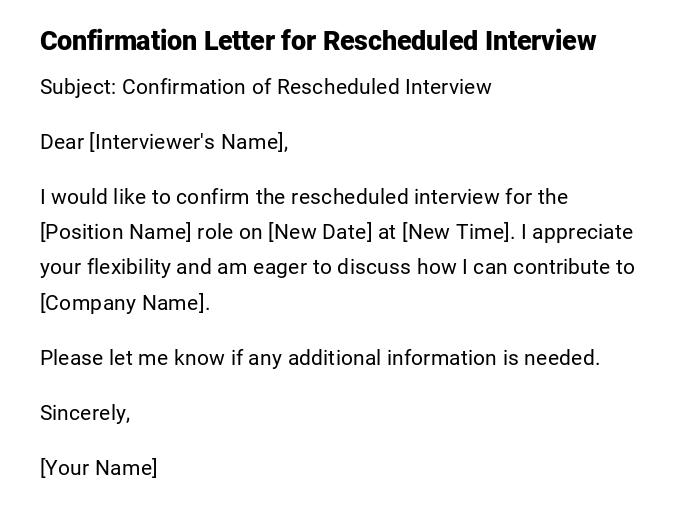Click the [New Date] placeholder
The width and height of the screenshot is (700, 530).
point(320,232)
